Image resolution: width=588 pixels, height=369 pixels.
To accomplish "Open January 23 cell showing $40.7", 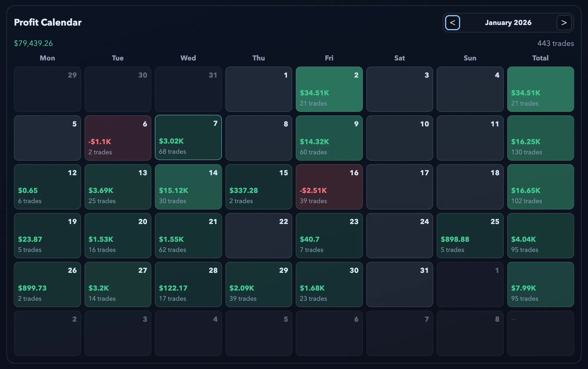I will (329, 236).
